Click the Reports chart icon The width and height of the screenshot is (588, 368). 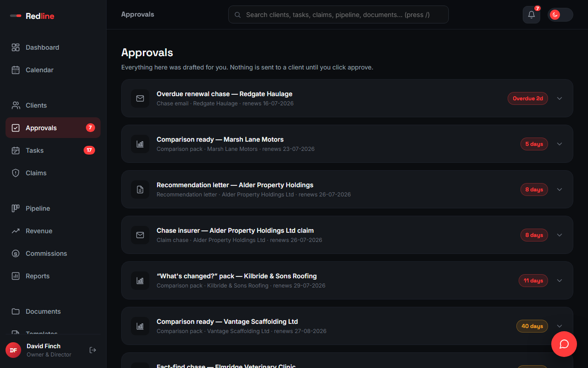point(16,276)
